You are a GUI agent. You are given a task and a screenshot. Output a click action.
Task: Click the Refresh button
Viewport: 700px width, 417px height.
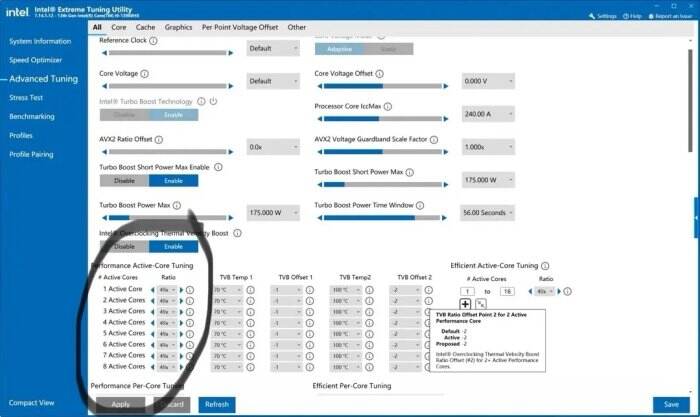217,404
